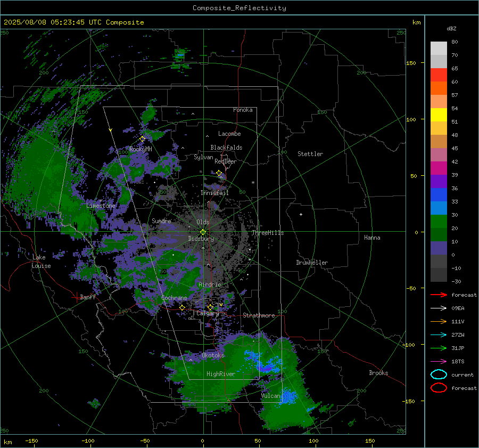
Task: Pick the blue 33-36 dBZ legend swatch
Action: pyautogui.click(x=439, y=194)
